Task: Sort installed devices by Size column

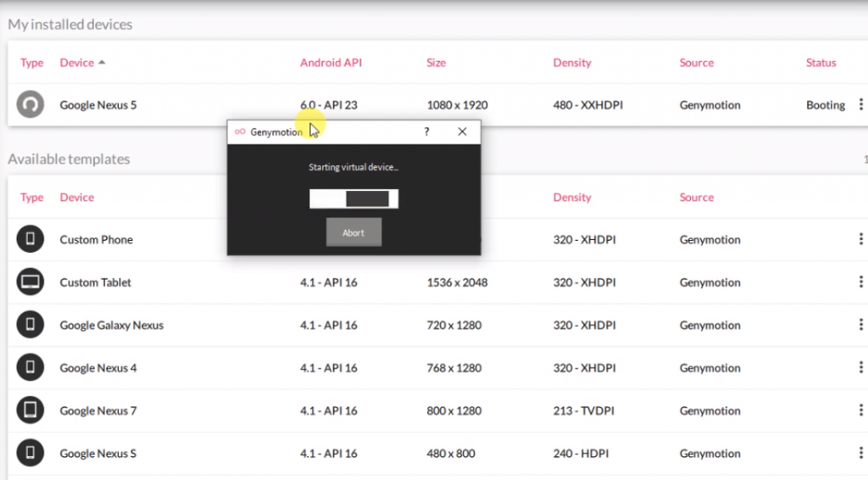Action: click(437, 63)
